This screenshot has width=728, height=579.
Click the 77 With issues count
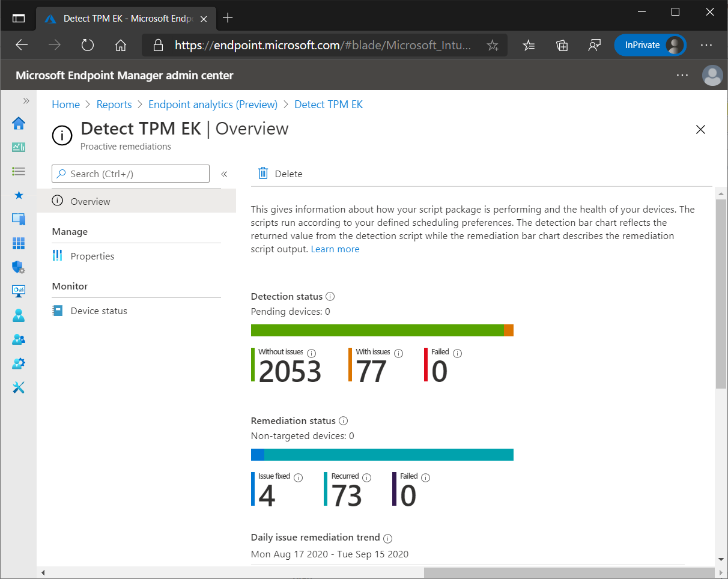[372, 371]
